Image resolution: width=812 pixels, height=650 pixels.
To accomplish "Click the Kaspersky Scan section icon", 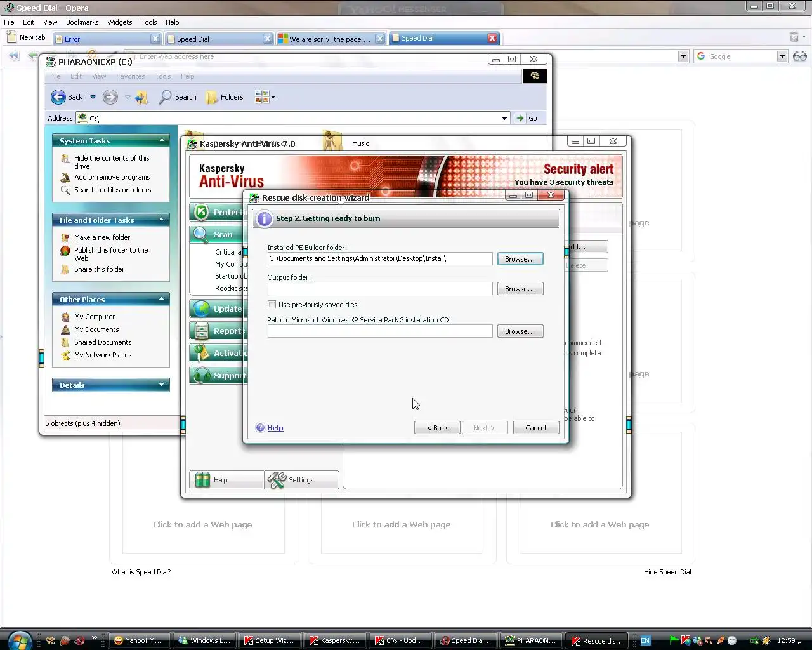I will click(x=201, y=234).
